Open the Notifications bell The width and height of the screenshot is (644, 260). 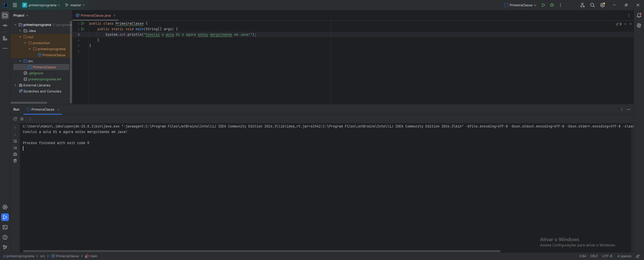click(x=639, y=15)
